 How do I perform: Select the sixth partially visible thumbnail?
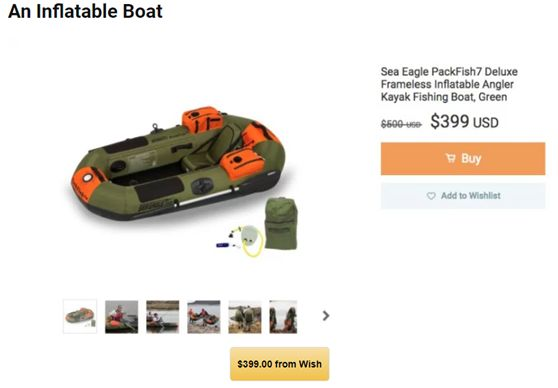click(283, 317)
